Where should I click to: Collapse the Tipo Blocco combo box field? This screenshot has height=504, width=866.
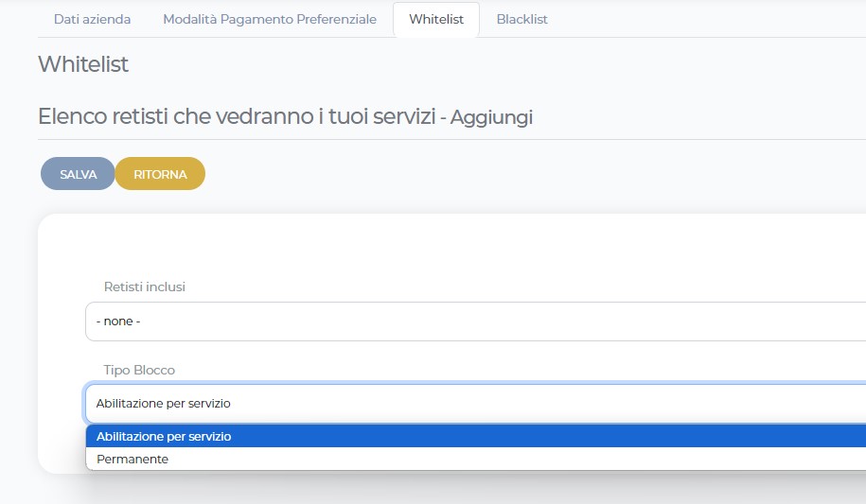tap(473, 404)
